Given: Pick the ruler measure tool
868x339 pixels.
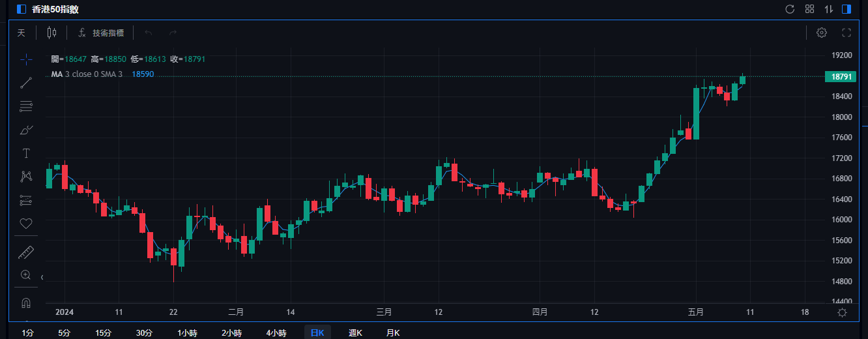Looking at the screenshot, I should click(26, 252).
